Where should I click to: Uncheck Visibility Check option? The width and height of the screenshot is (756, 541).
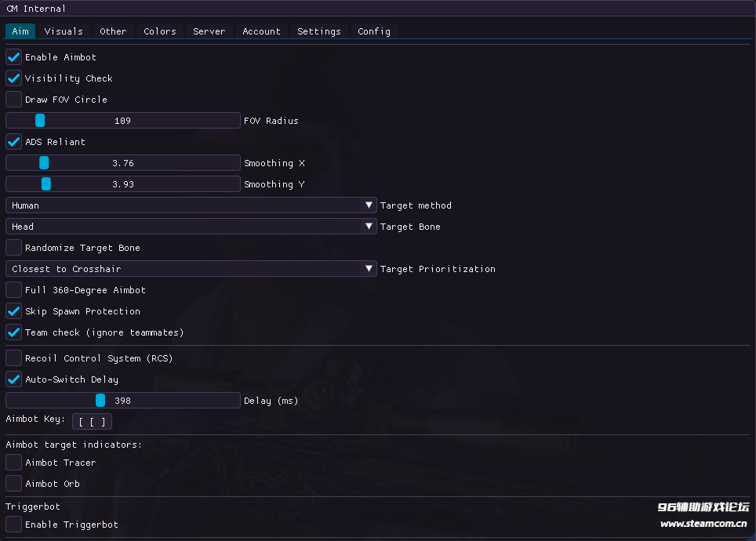(x=14, y=78)
